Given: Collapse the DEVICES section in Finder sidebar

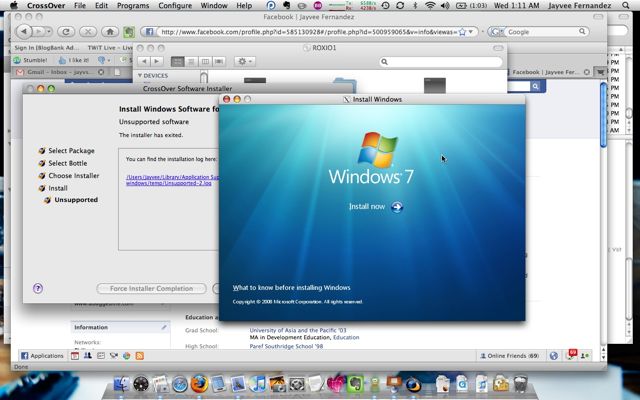Looking at the screenshot, I should 139,76.
